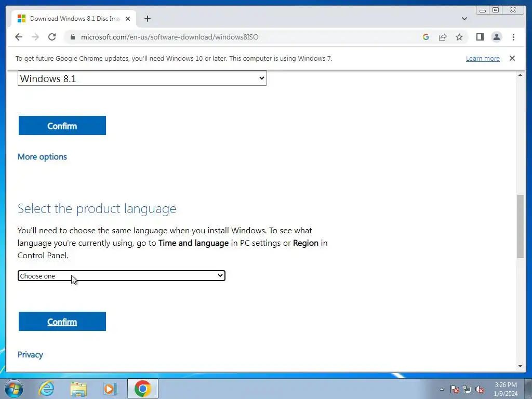The height and width of the screenshot is (399, 532).
Task: Open the Chrome profile avatar
Action: coord(496,37)
